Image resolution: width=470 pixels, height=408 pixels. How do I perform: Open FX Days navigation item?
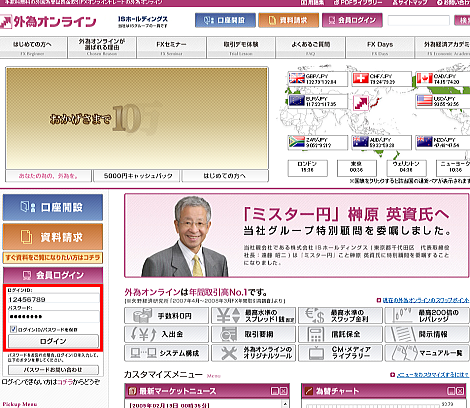pyautogui.click(x=380, y=48)
